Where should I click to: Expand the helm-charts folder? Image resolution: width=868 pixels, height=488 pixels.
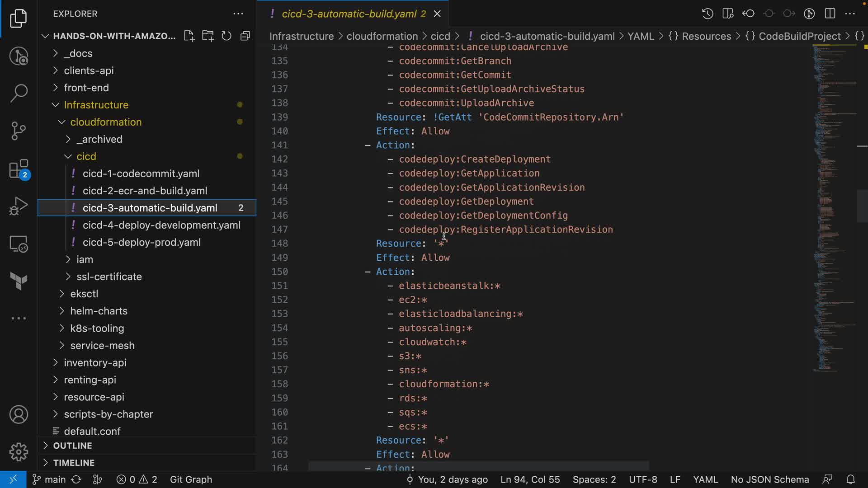point(99,311)
